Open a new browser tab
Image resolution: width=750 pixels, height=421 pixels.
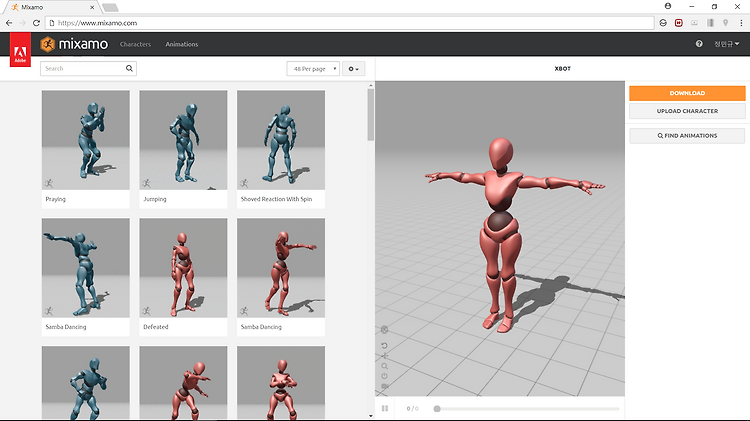[x=110, y=8]
